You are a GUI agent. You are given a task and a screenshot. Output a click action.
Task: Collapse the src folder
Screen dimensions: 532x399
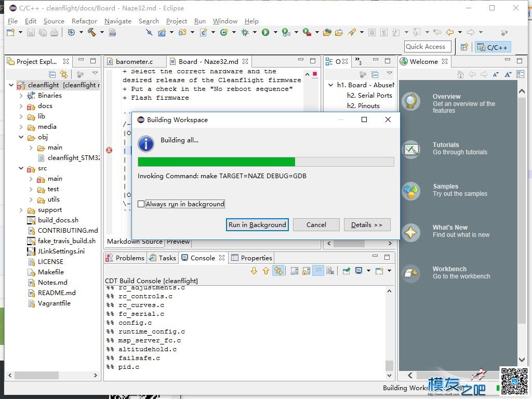[21, 168]
